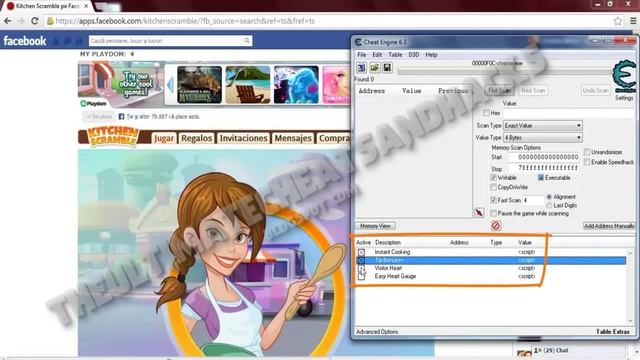The image size is (640, 360).
Task: Open Table Extras
Action: [x=613, y=332]
